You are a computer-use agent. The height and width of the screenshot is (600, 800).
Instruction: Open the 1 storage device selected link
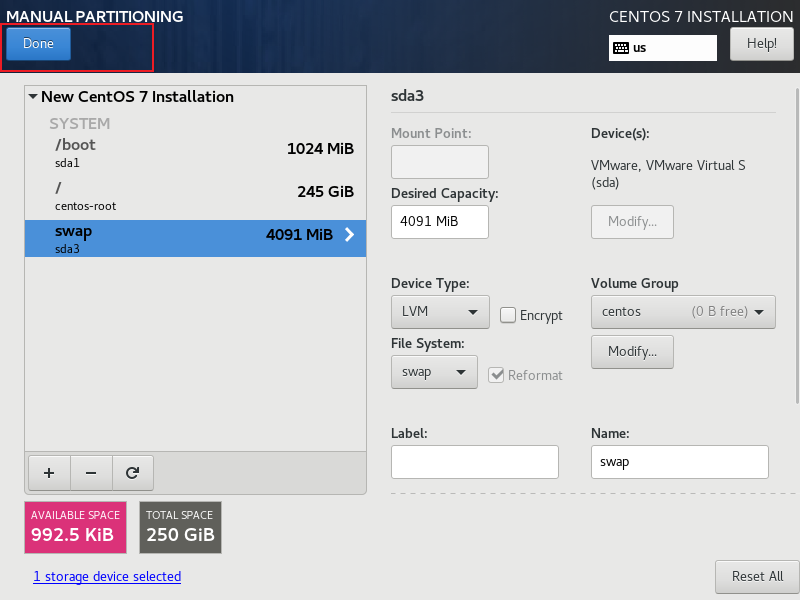coord(107,577)
